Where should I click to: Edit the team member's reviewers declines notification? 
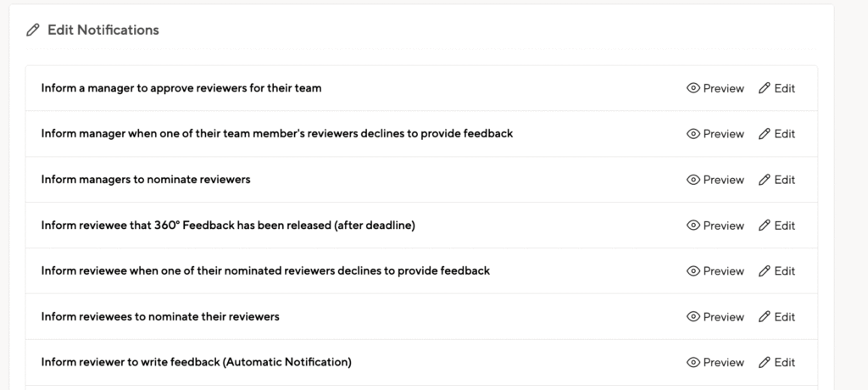776,133
